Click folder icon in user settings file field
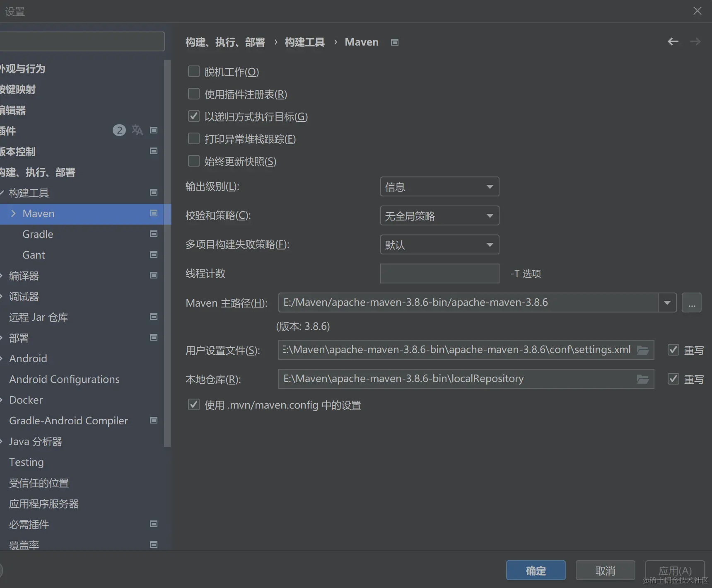 click(643, 350)
